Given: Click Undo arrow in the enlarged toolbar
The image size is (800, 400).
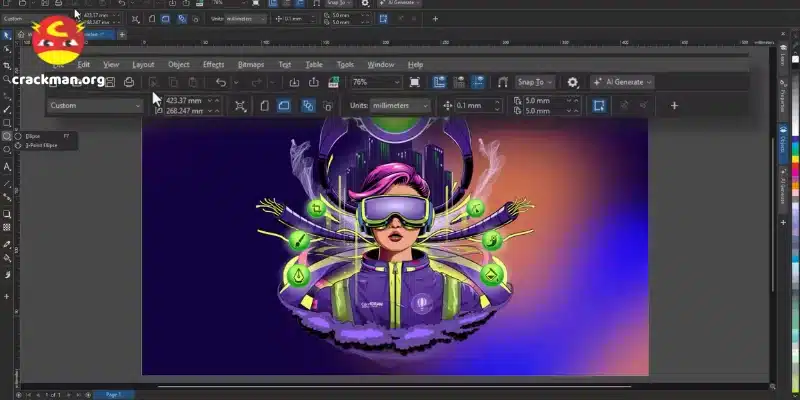Looking at the screenshot, I should [220, 82].
